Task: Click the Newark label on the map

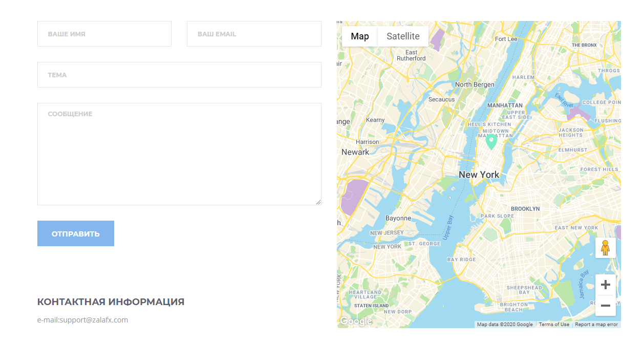Action: pyautogui.click(x=355, y=152)
